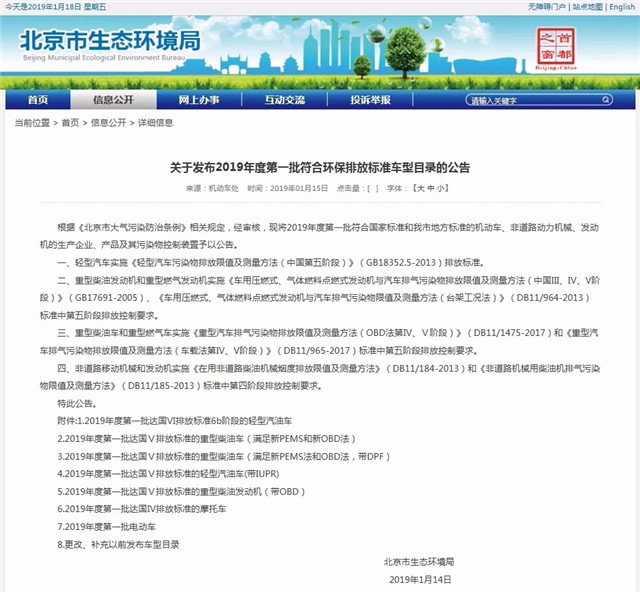
Task: Open attachment 8 更改、补充以前发布车型目录
Action: (118, 544)
